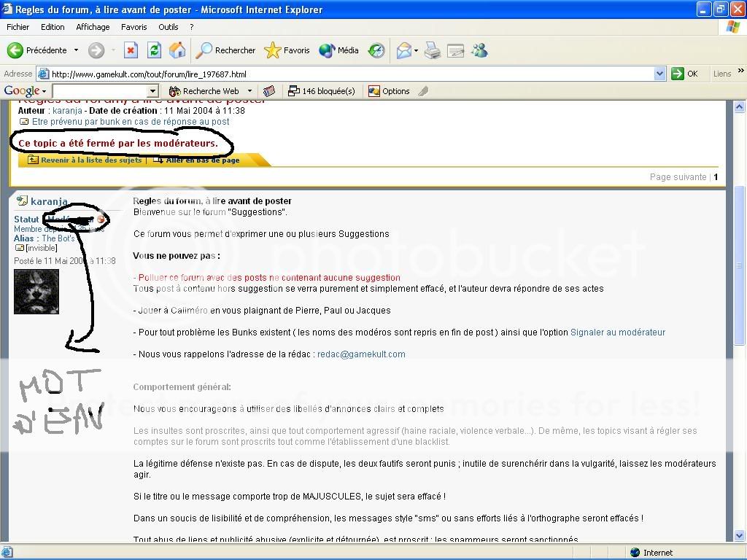747x560 pixels.
Task: Click the Mail toolbar icon
Action: [x=404, y=50]
